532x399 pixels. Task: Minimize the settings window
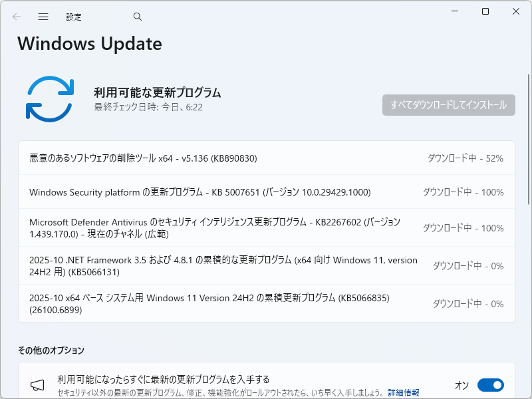point(454,11)
